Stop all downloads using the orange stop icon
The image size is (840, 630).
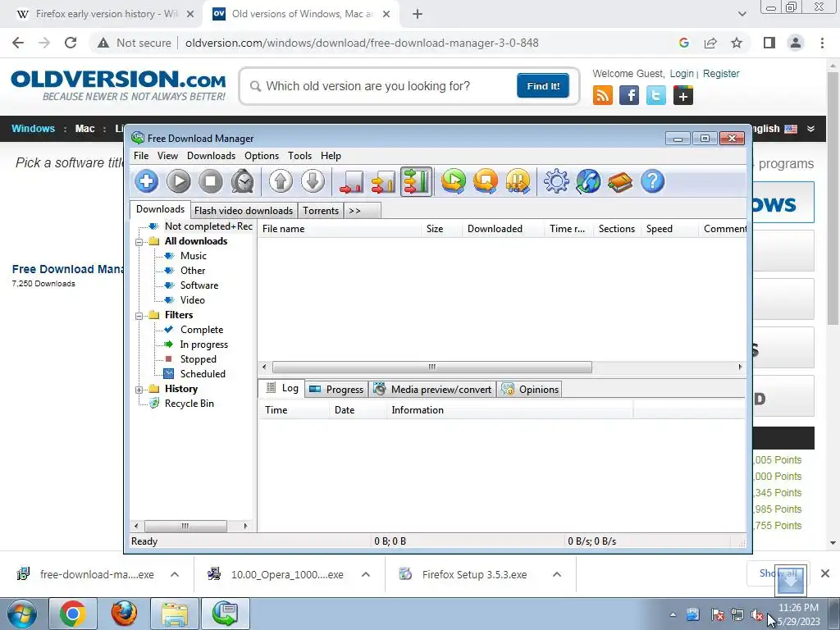(486, 181)
